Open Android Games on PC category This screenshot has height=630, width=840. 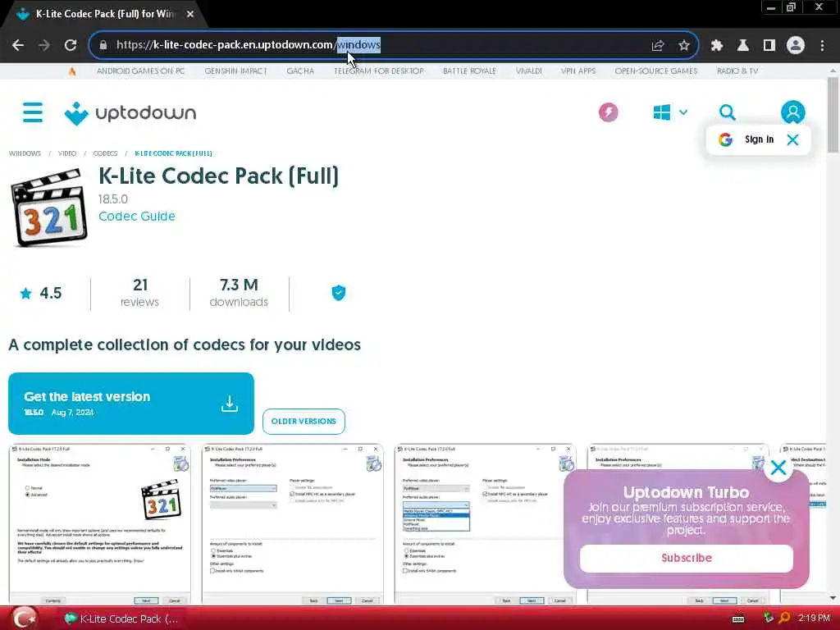(140, 71)
